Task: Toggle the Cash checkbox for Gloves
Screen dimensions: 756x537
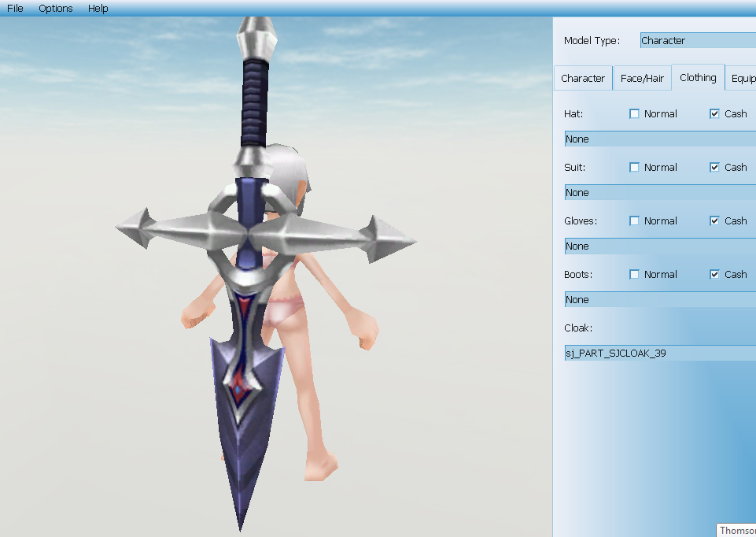Action: click(714, 220)
